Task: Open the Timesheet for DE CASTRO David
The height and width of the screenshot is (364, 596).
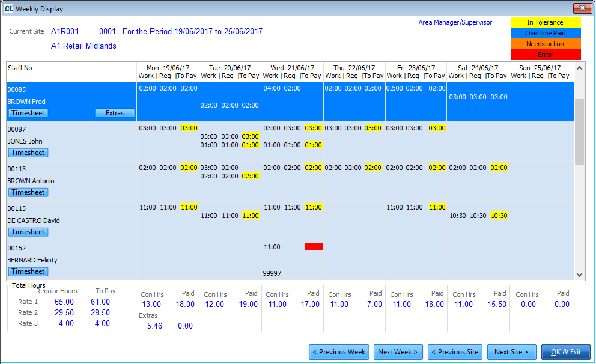Action: 28,231
